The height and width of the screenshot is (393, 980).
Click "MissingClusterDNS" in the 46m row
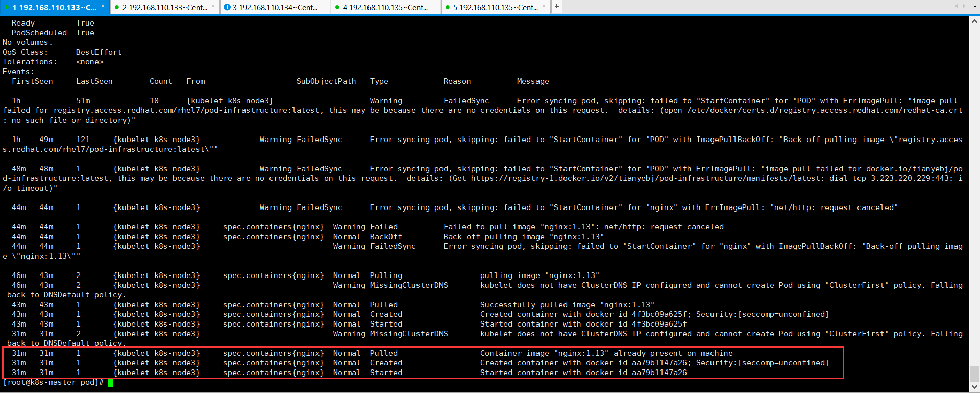pyautogui.click(x=409, y=285)
